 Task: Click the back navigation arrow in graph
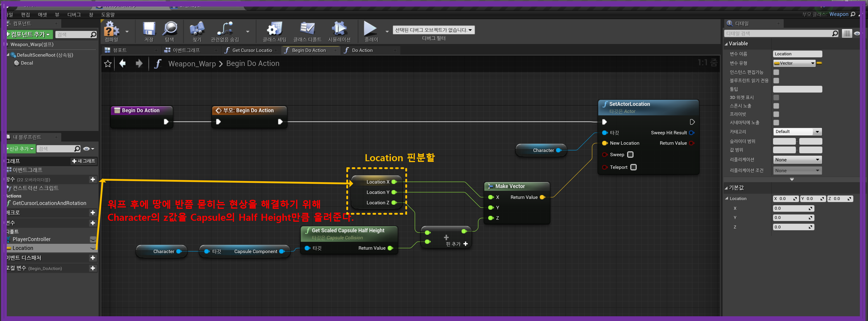click(123, 63)
